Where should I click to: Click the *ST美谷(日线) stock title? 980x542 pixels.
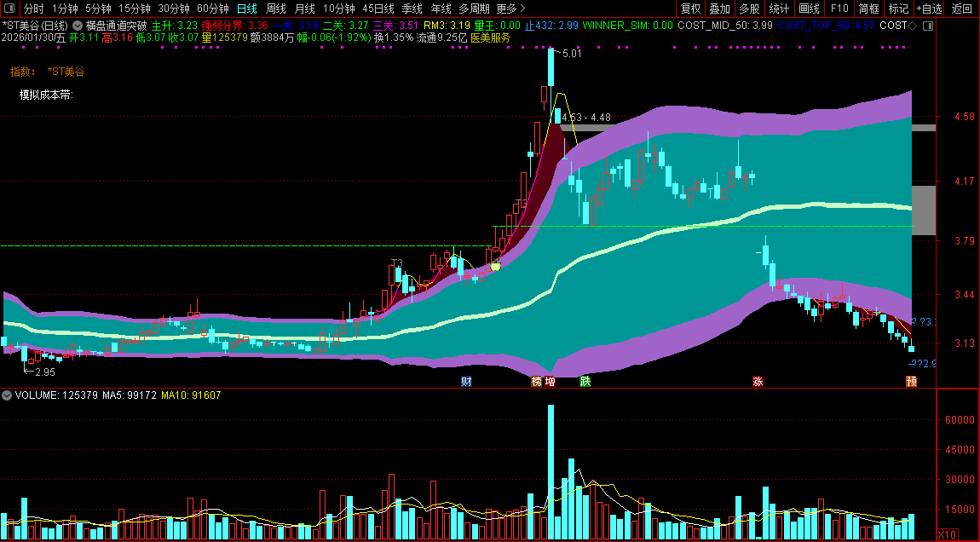(35, 26)
